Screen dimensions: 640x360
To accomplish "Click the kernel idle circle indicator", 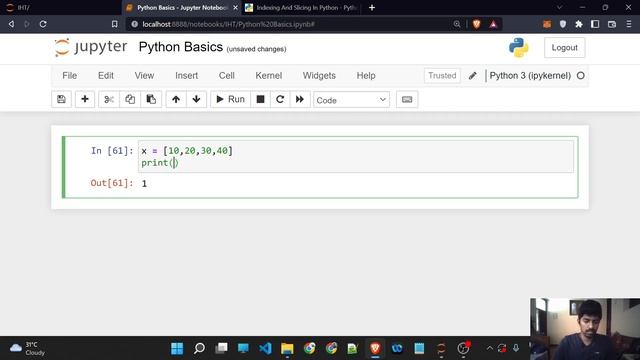I will (580, 76).
